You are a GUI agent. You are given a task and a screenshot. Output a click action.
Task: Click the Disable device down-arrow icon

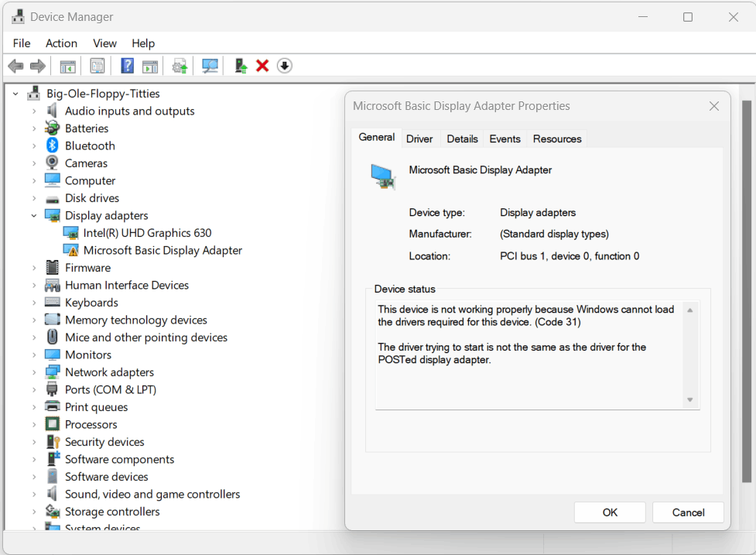click(285, 66)
